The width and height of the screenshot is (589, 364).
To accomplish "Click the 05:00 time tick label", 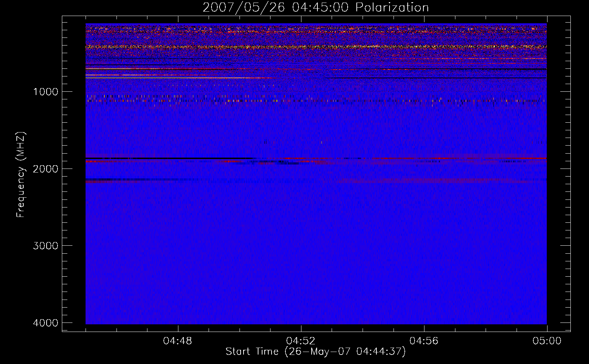I will [547, 341].
